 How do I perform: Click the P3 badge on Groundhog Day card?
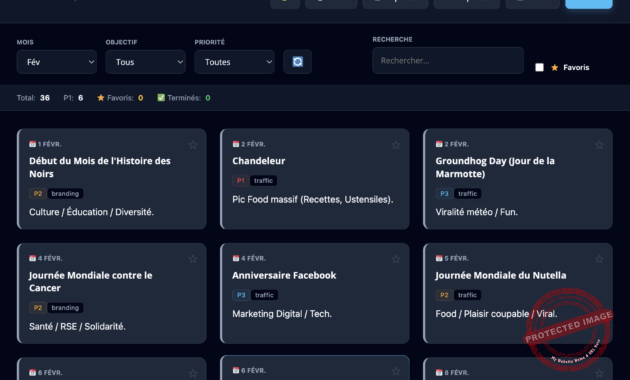(444, 194)
